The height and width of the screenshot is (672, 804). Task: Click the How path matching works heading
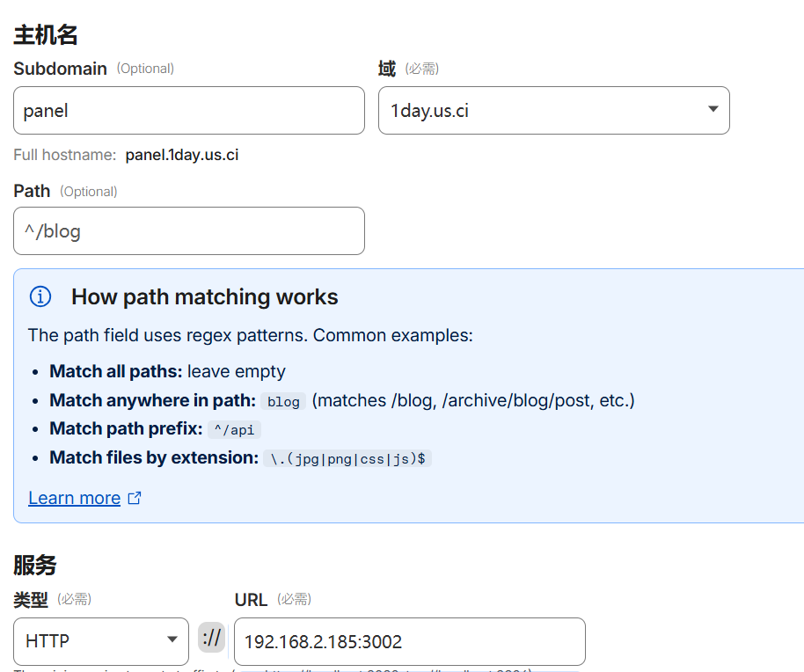pyautogui.click(x=204, y=296)
